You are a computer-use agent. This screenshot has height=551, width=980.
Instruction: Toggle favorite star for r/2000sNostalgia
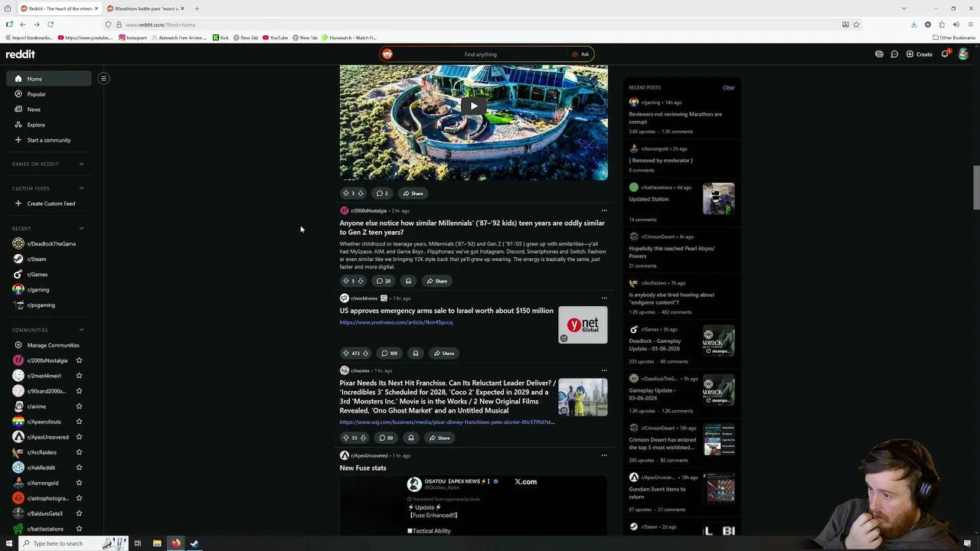[x=79, y=360]
